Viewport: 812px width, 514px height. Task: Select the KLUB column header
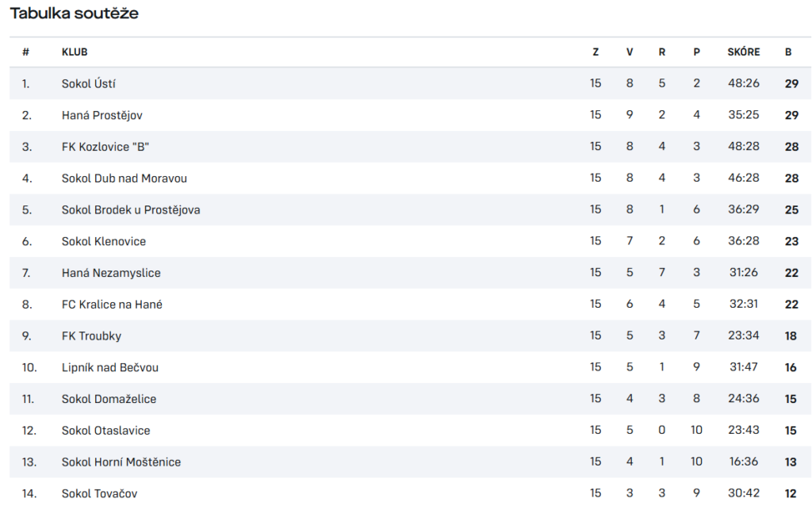[75, 52]
